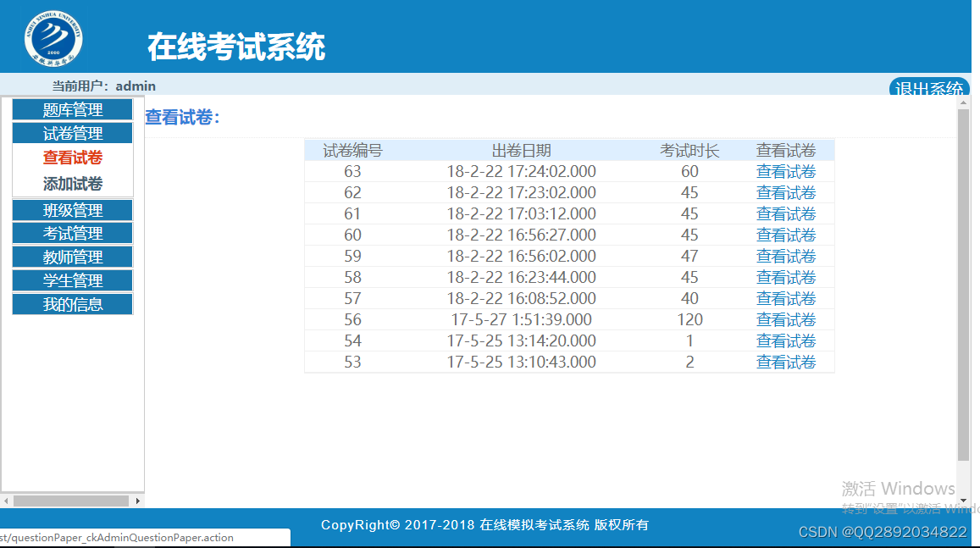Image resolution: width=980 pixels, height=548 pixels.
Task: Select 试卷管理 in the sidebar
Action: click(x=72, y=132)
